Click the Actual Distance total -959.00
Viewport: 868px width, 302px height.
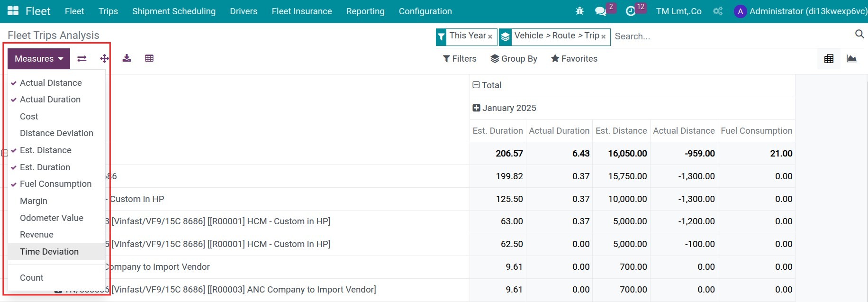click(x=684, y=154)
